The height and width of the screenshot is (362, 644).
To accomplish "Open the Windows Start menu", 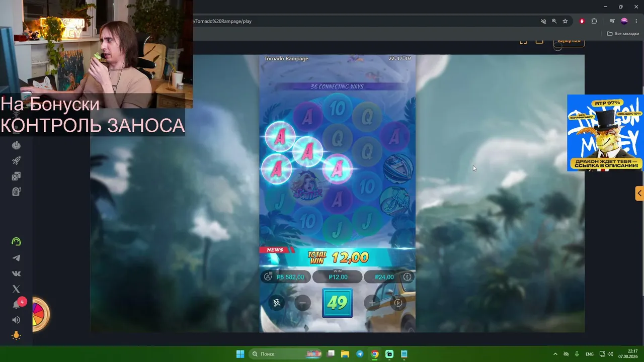I will tap(240, 354).
